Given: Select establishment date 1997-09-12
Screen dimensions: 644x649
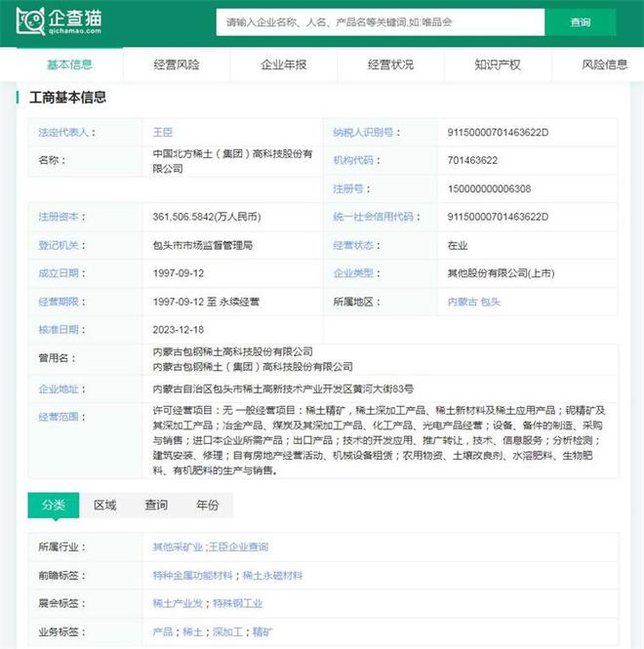Looking at the screenshot, I should coord(179,273).
